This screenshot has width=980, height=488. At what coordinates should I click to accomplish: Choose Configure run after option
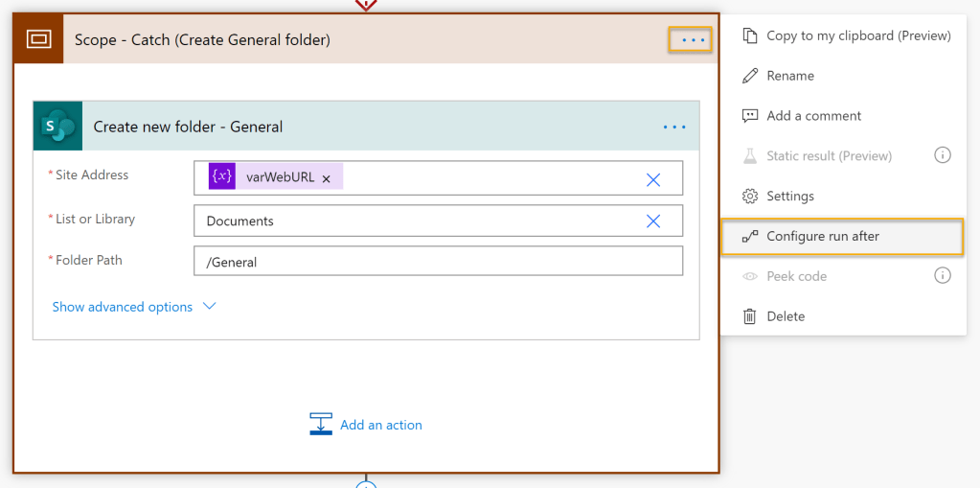(x=823, y=236)
